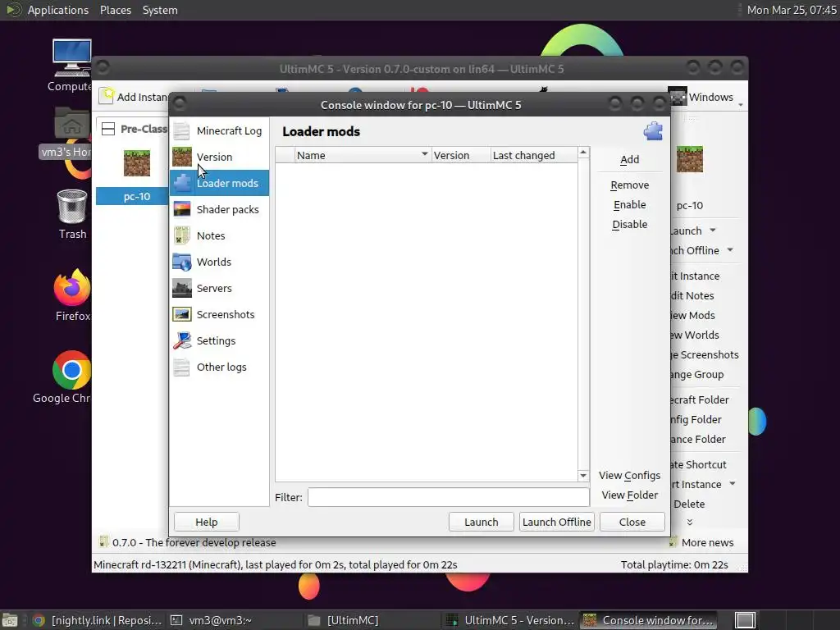Click the Help button
840x630 pixels.
[x=206, y=522]
